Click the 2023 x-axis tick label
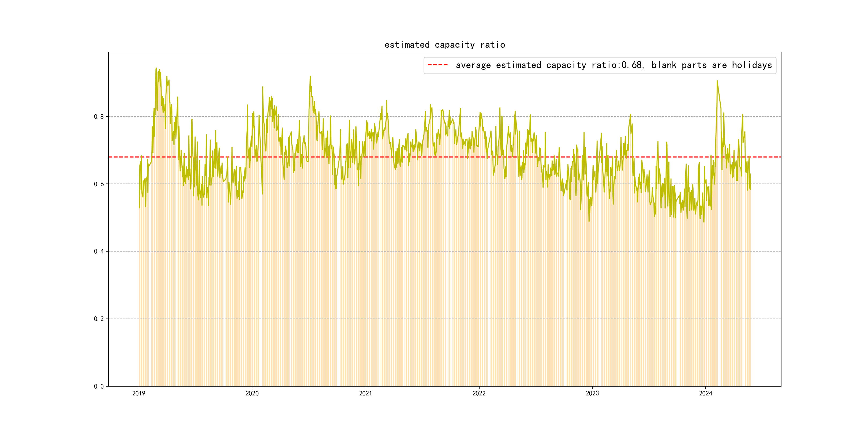Viewport: 868px width, 434px height. click(x=592, y=394)
